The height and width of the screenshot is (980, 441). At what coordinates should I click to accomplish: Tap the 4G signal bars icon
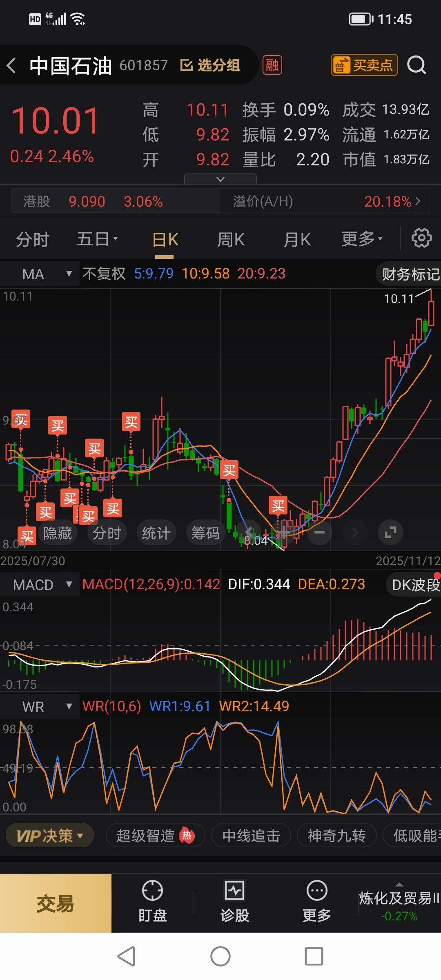tap(56, 19)
